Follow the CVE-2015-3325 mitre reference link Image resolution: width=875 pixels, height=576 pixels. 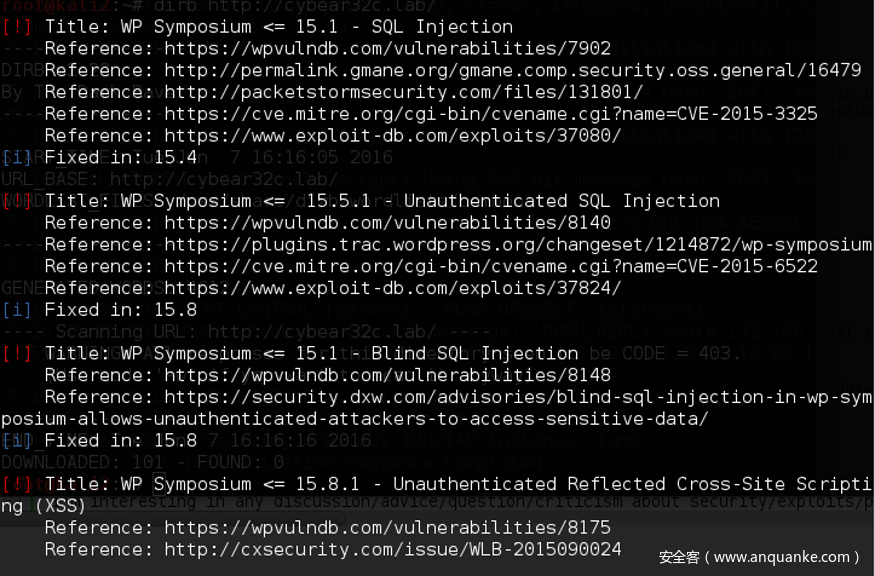(491, 114)
